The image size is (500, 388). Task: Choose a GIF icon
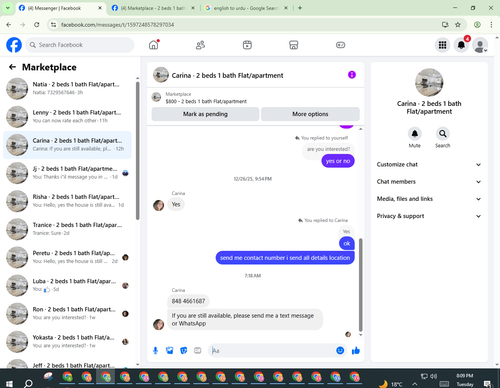tap(198, 350)
